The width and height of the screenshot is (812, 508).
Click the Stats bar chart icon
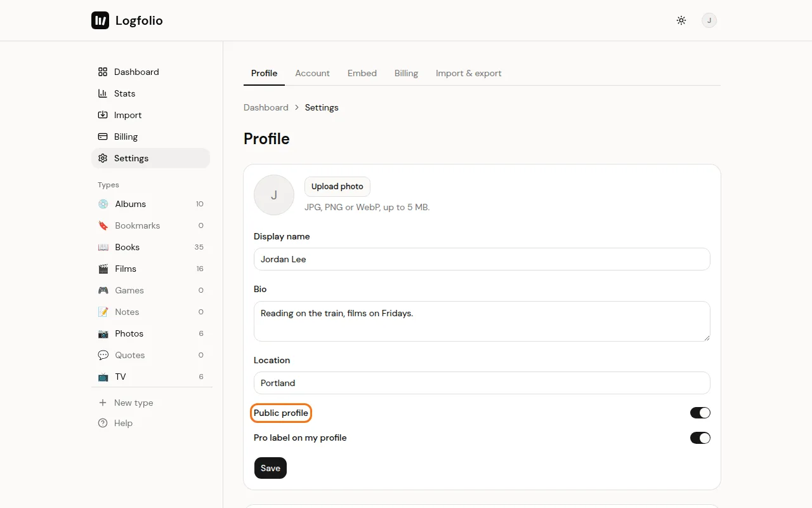pos(103,93)
